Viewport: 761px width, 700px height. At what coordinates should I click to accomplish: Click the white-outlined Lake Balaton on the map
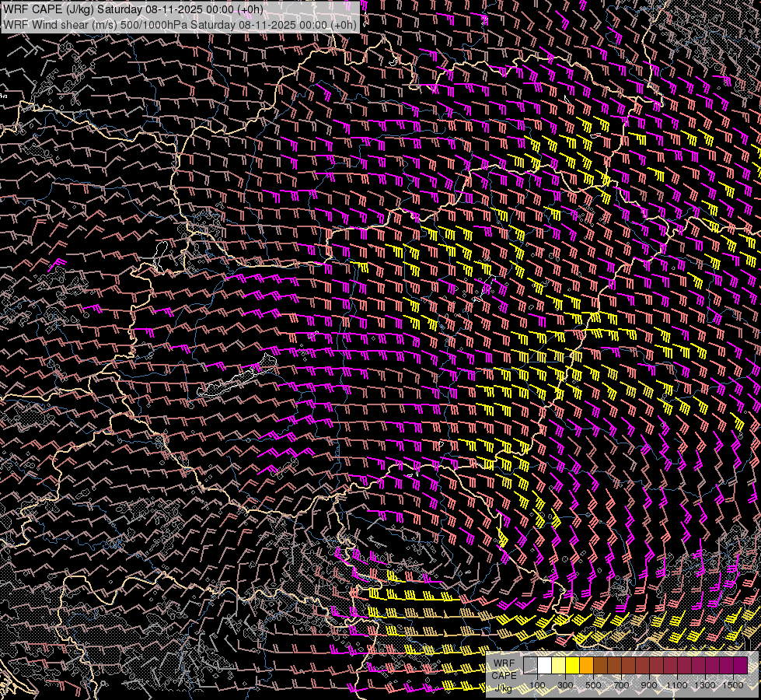(233, 383)
